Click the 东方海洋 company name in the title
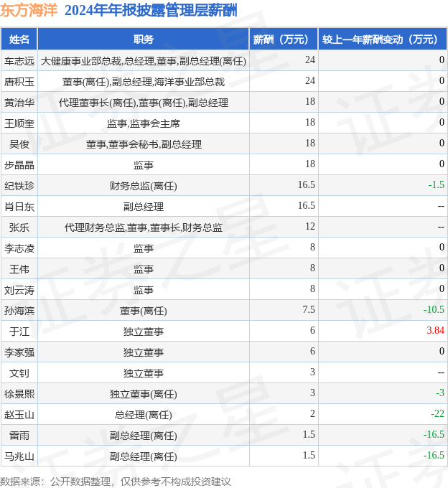448x488 pixels. click(x=29, y=10)
